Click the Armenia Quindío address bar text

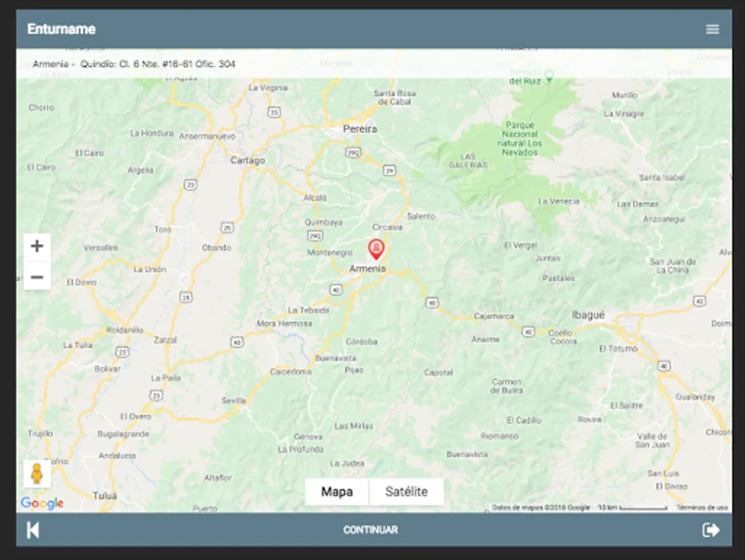click(134, 63)
